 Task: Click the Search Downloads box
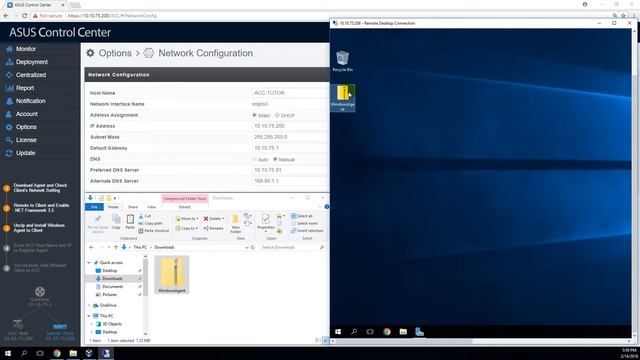click(x=292, y=247)
